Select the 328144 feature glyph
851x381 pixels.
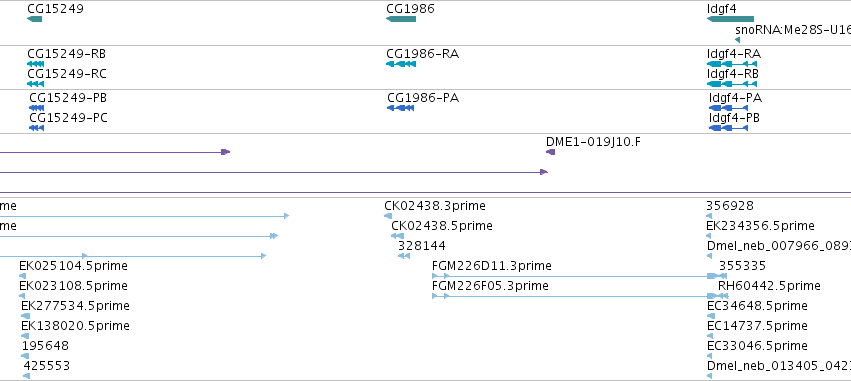(404, 256)
